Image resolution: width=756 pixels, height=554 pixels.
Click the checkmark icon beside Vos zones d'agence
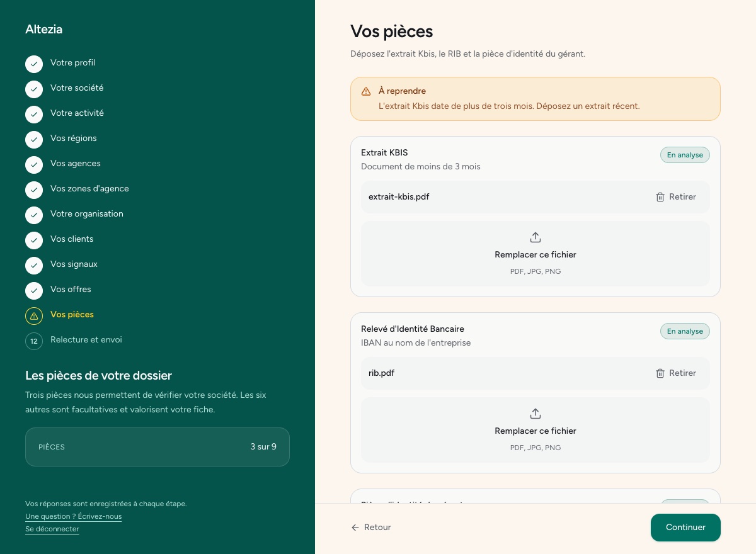coord(34,190)
